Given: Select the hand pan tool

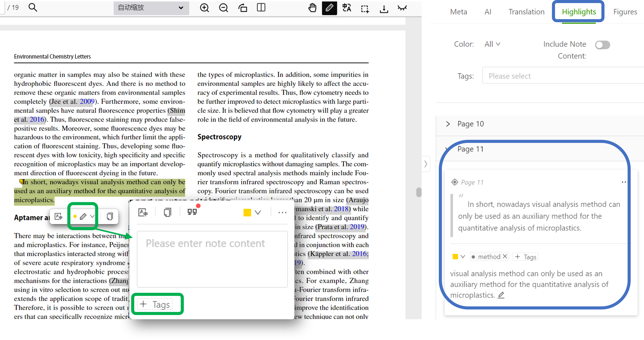Looking at the screenshot, I should click(x=312, y=8).
